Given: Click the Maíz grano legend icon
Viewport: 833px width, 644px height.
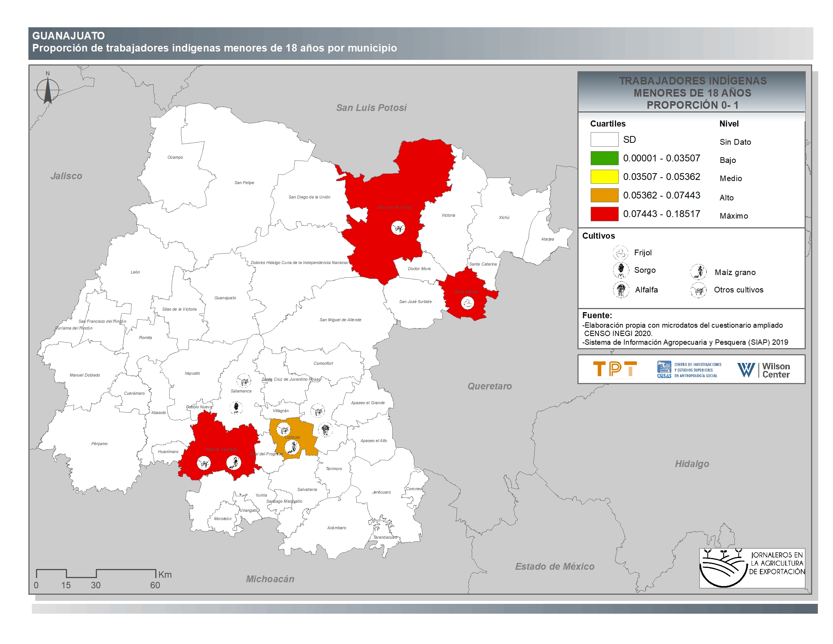Looking at the screenshot, I should click(x=698, y=272).
